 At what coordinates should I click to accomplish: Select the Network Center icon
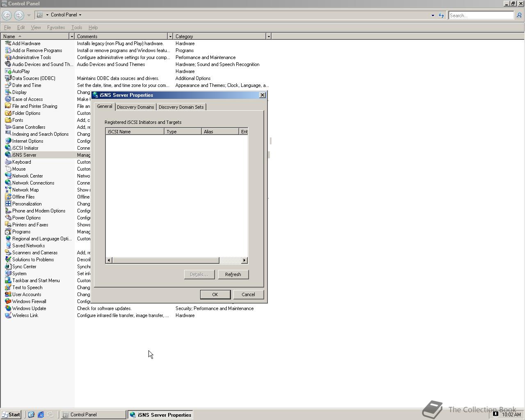[8, 176]
